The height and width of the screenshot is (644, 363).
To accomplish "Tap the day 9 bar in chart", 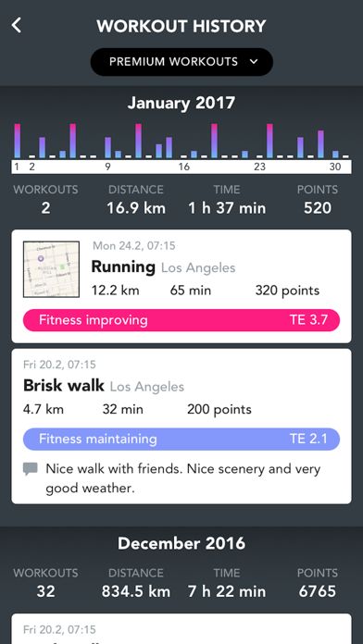I will [108, 147].
